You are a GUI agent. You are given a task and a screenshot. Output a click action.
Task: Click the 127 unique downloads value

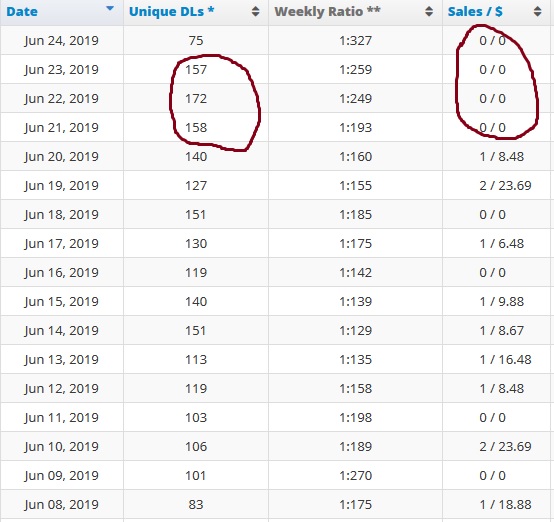tap(196, 185)
